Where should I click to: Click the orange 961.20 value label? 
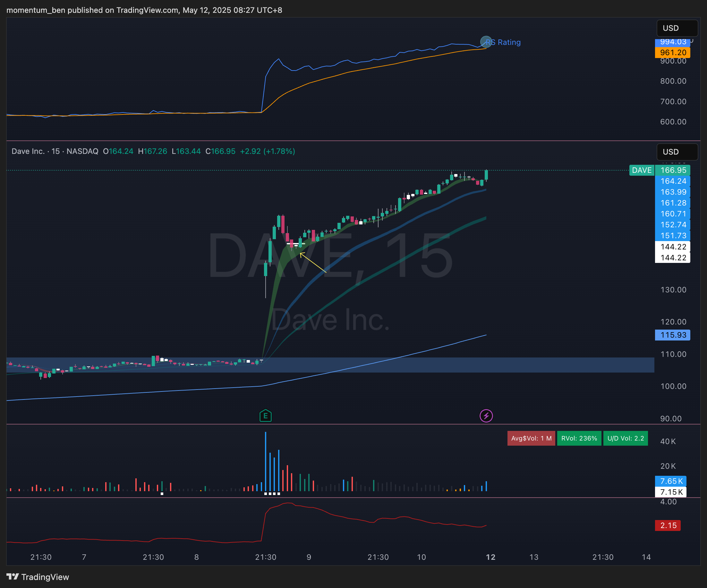click(x=672, y=53)
